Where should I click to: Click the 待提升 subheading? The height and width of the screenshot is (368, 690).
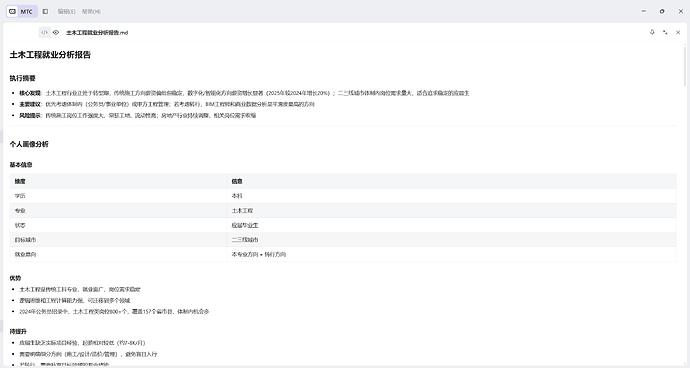coord(18,331)
